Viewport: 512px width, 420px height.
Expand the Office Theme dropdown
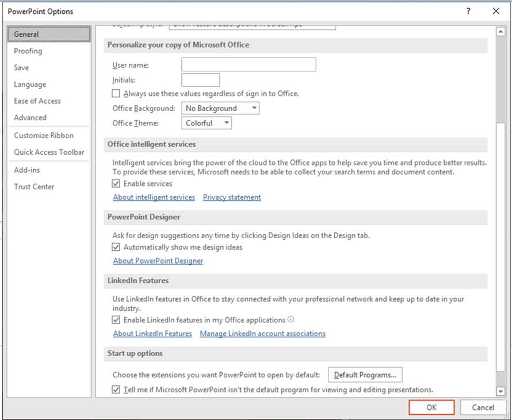(207, 123)
